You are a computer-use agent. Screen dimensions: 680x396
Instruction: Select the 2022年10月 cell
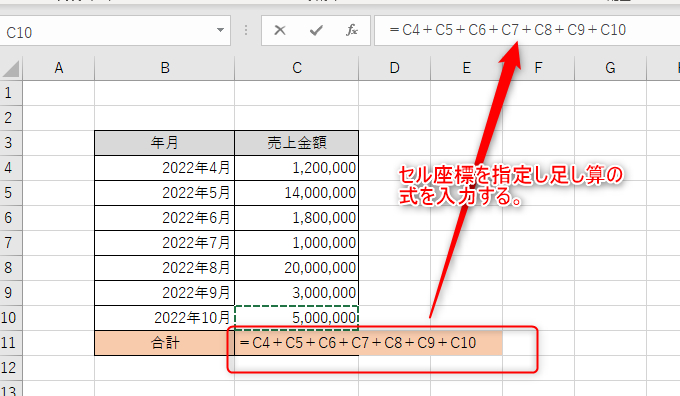(x=165, y=318)
